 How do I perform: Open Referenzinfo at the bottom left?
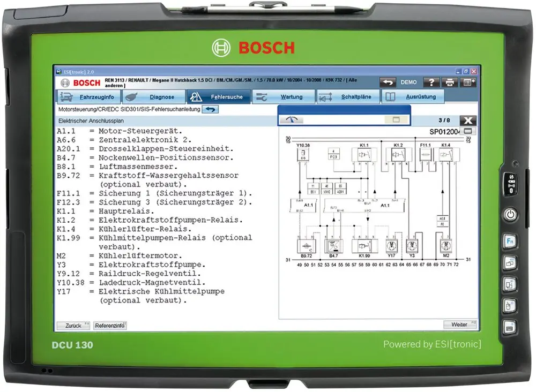109,326
